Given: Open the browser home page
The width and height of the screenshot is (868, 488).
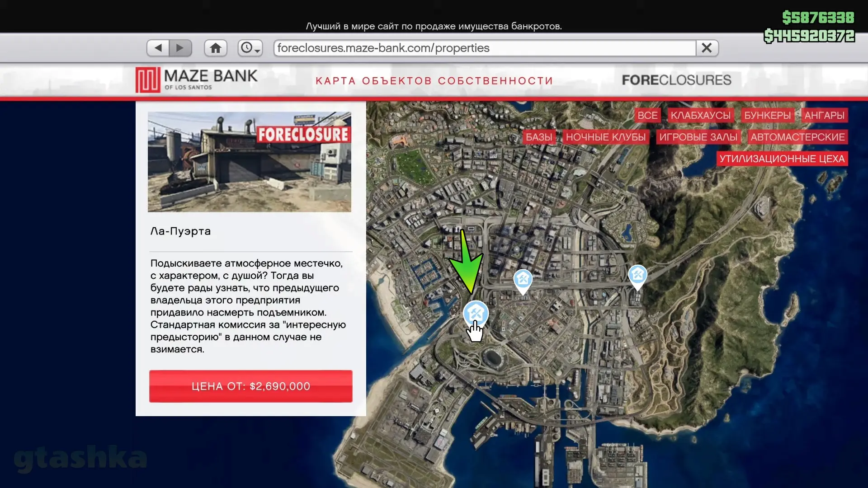Looking at the screenshot, I should point(216,48).
